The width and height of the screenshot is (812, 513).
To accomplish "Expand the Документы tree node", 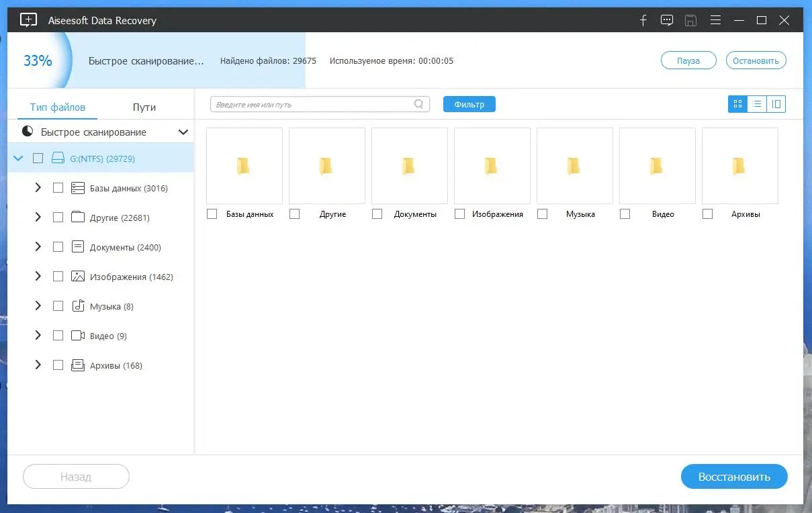I will point(38,247).
